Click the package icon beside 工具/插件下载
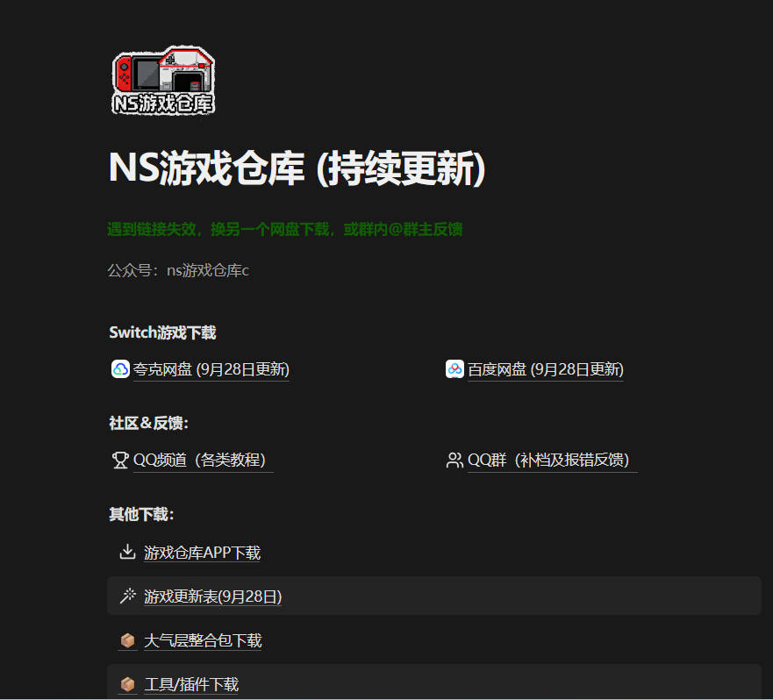This screenshot has width=773, height=700. pos(128,684)
